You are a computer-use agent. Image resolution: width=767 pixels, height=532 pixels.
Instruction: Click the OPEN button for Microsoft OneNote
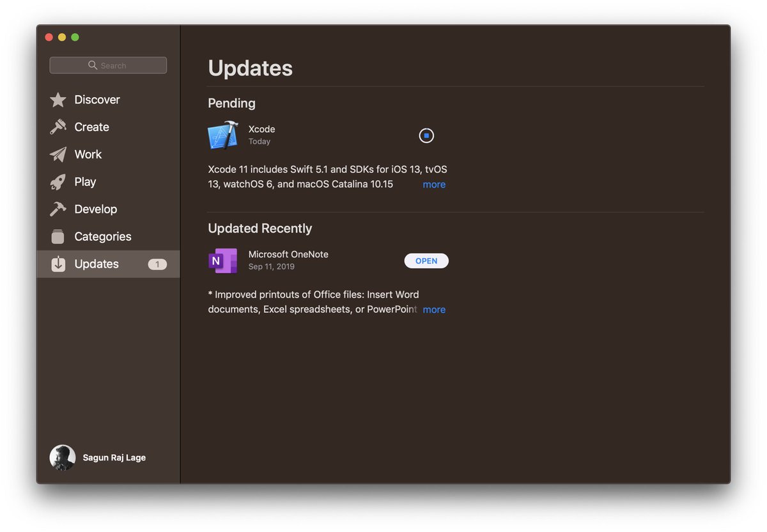point(426,261)
